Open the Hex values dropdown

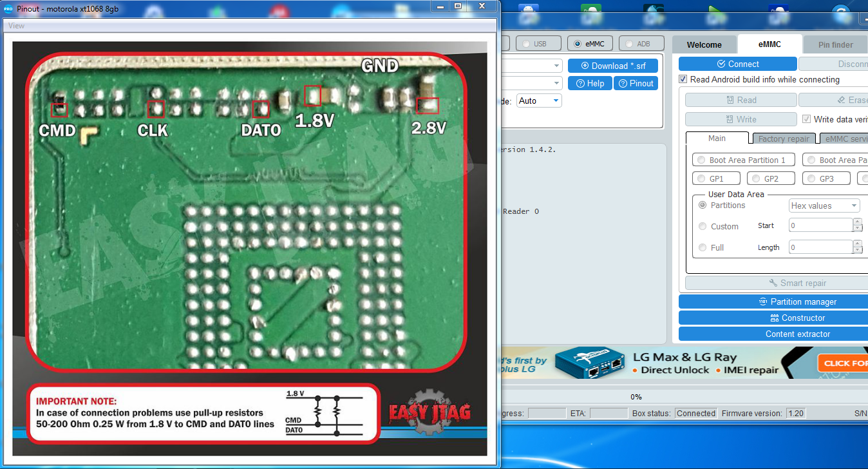click(x=824, y=206)
